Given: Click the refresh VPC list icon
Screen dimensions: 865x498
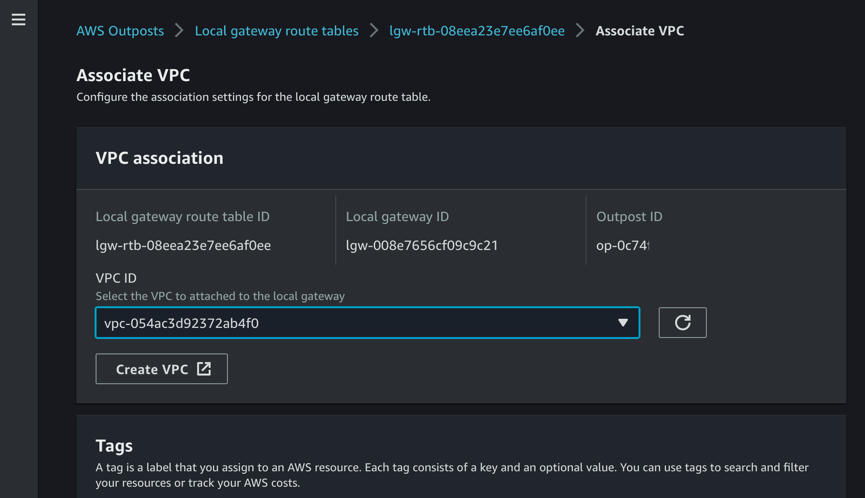Looking at the screenshot, I should pyautogui.click(x=682, y=323).
